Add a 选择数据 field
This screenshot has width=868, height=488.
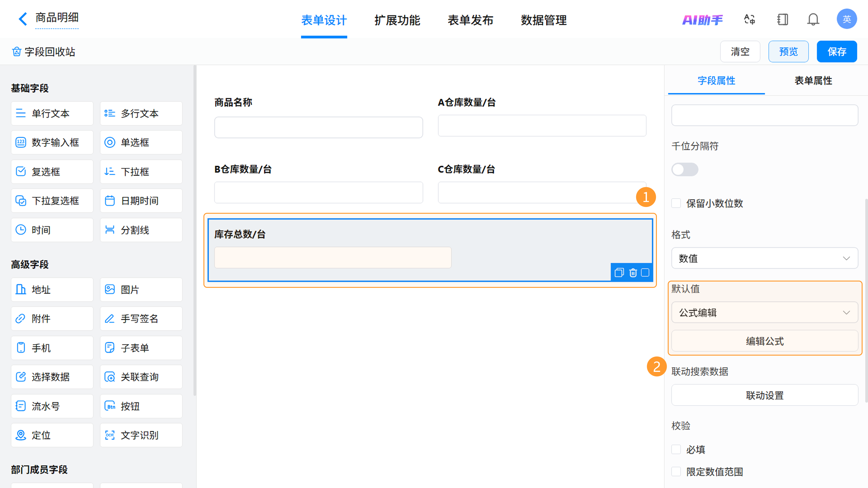(x=52, y=377)
